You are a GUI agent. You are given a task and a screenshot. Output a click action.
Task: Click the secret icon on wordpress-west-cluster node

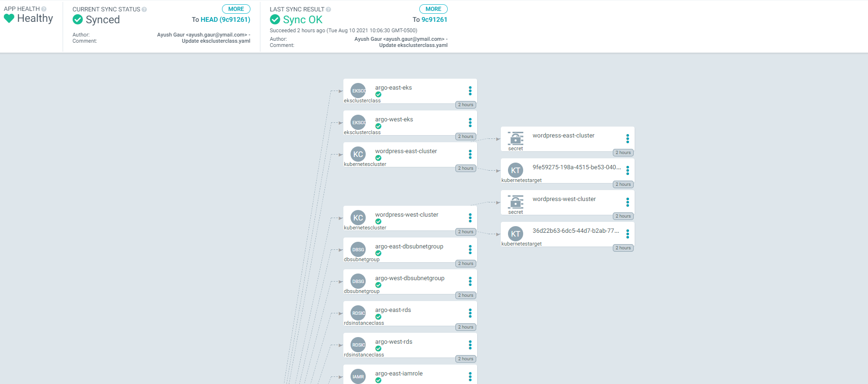(515, 202)
